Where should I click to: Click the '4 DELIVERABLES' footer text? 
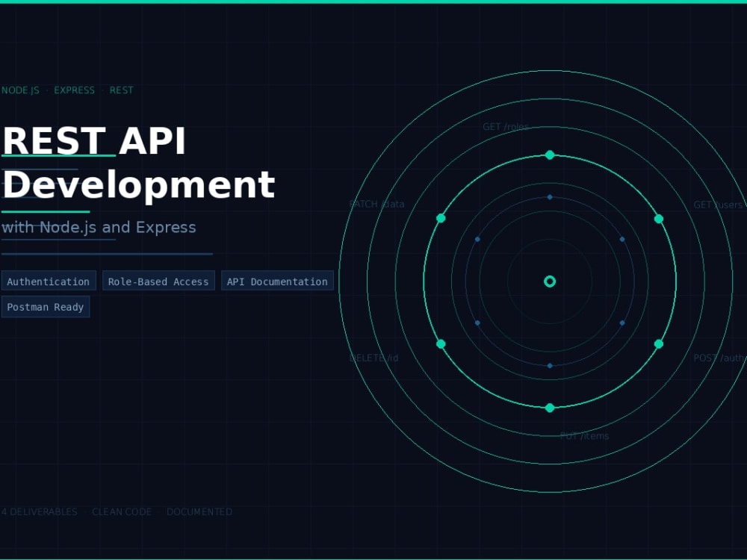click(x=40, y=512)
